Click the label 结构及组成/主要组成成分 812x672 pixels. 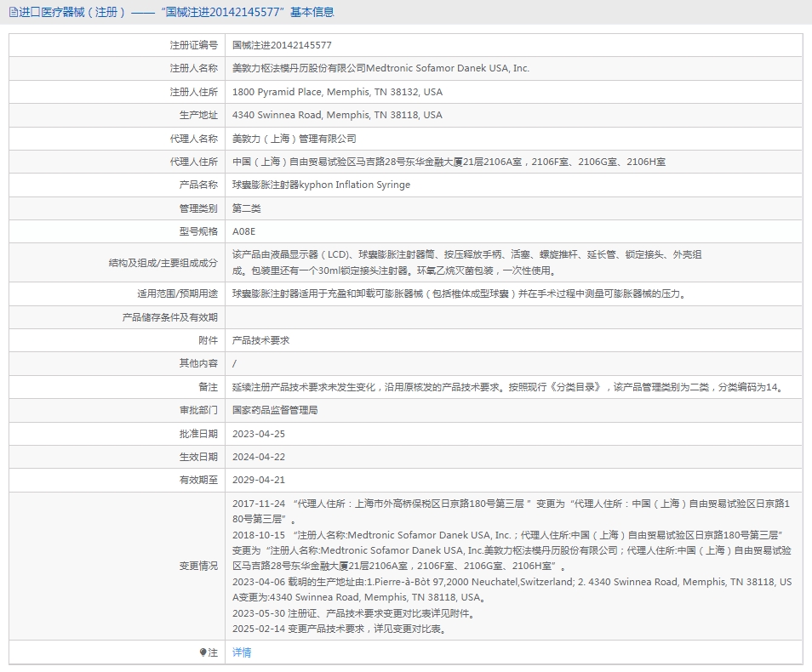click(x=163, y=263)
